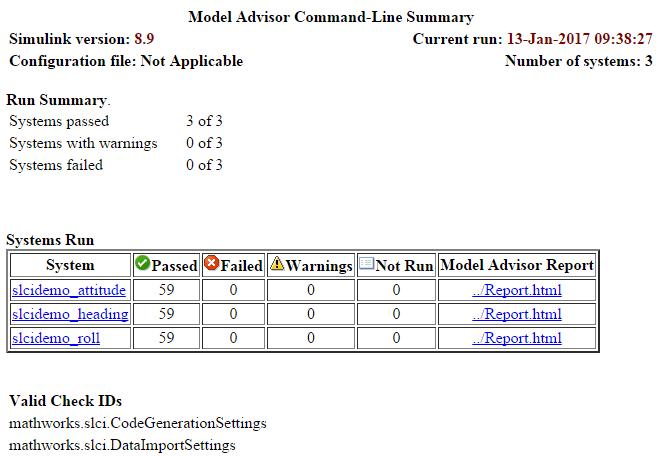The height and width of the screenshot is (456, 659).
Task: Open Report.html for slcidemo_attitude
Action: tap(517, 290)
